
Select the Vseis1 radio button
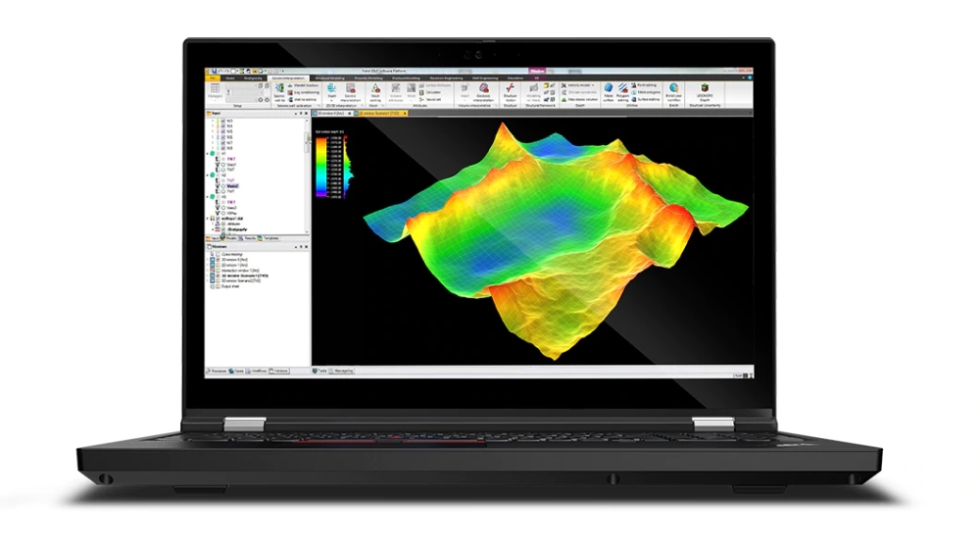[x=223, y=165]
